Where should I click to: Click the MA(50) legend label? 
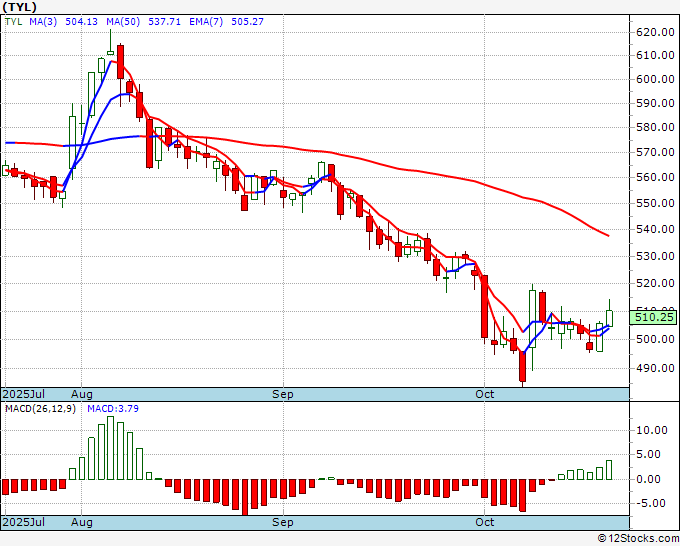pos(123,22)
